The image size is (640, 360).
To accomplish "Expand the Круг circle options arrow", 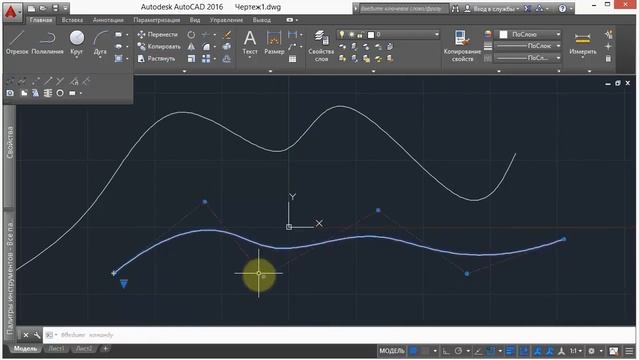I will pos(76,58).
